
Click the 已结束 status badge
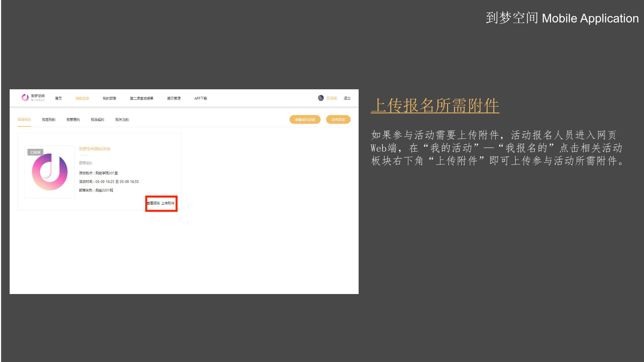coord(35,152)
